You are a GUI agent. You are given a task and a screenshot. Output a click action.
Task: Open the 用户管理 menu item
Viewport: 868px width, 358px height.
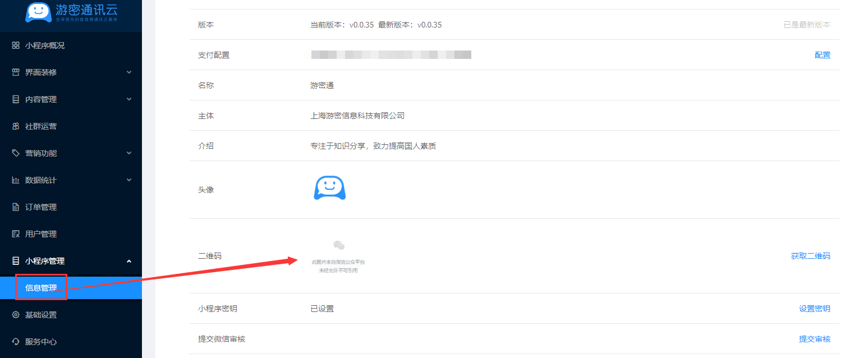point(41,234)
